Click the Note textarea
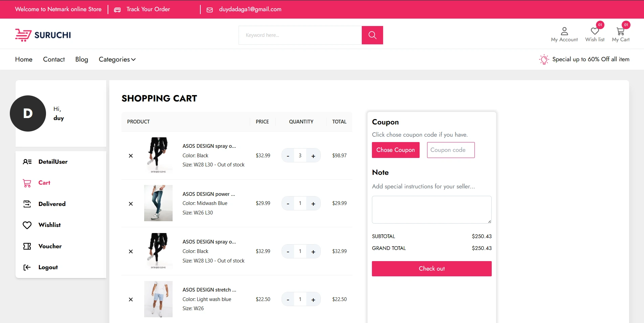The image size is (644, 323). pyautogui.click(x=431, y=210)
